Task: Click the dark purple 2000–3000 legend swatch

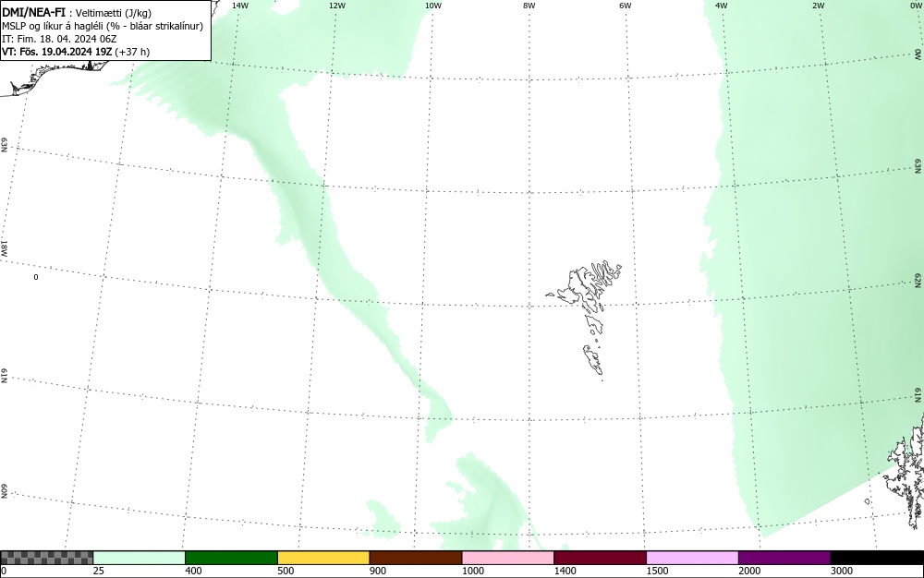Action: (784, 558)
